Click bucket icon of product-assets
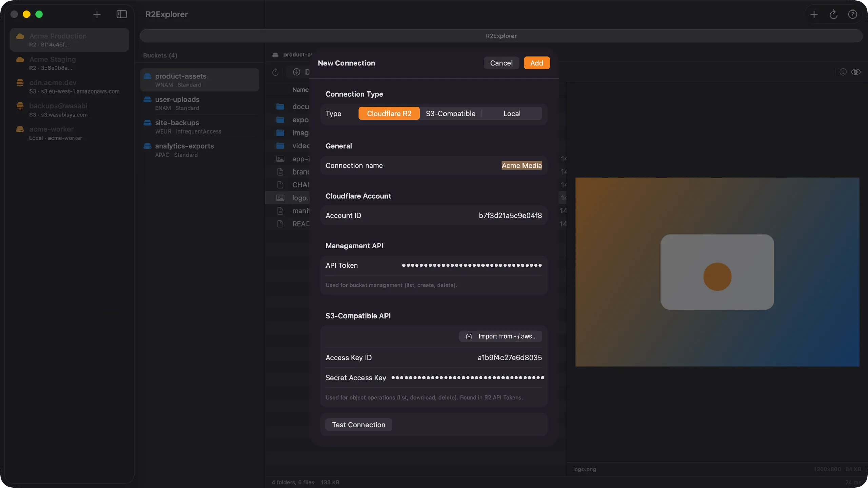The height and width of the screenshot is (488, 868). pyautogui.click(x=147, y=76)
